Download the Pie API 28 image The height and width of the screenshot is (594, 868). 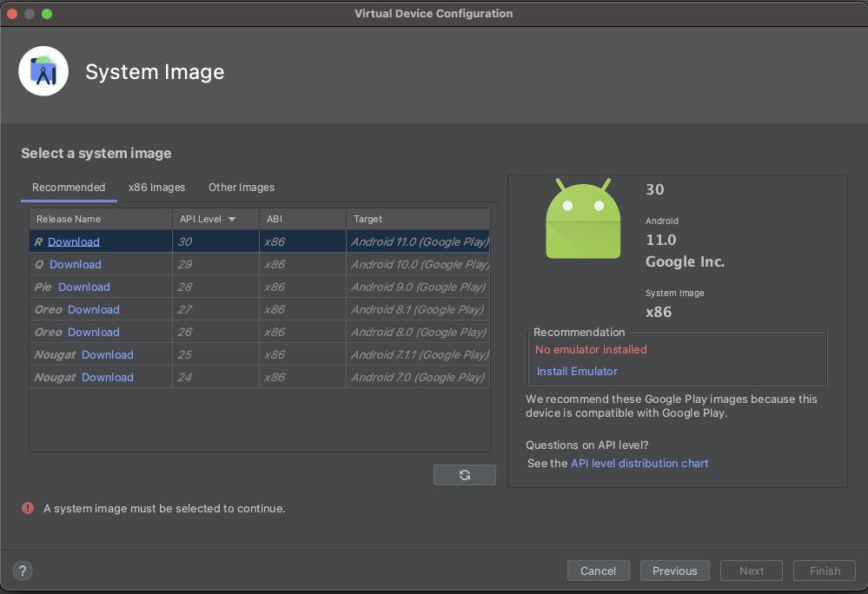tap(83, 287)
